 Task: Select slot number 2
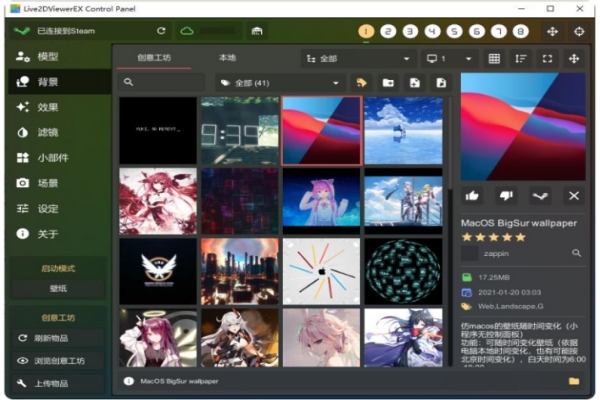pyautogui.click(x=388, y=31)
